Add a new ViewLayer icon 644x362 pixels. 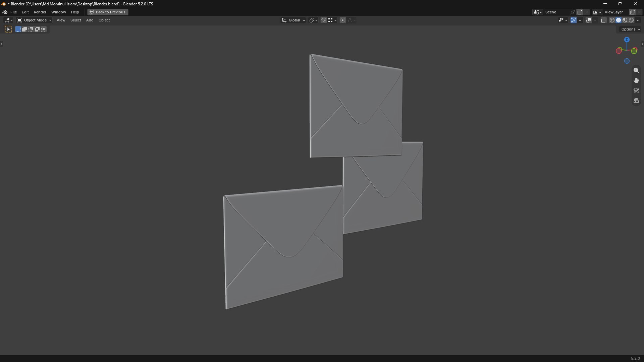pos(633,12)
